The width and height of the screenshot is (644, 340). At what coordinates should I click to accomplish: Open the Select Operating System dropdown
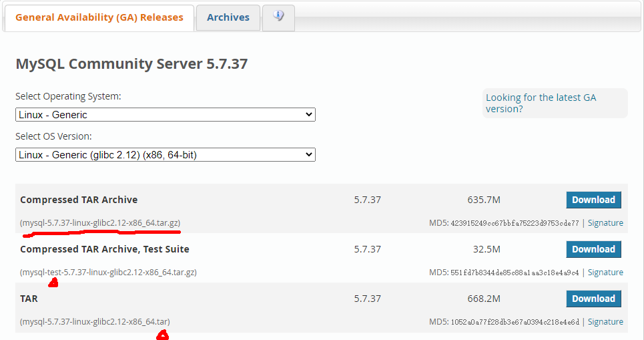165,115
